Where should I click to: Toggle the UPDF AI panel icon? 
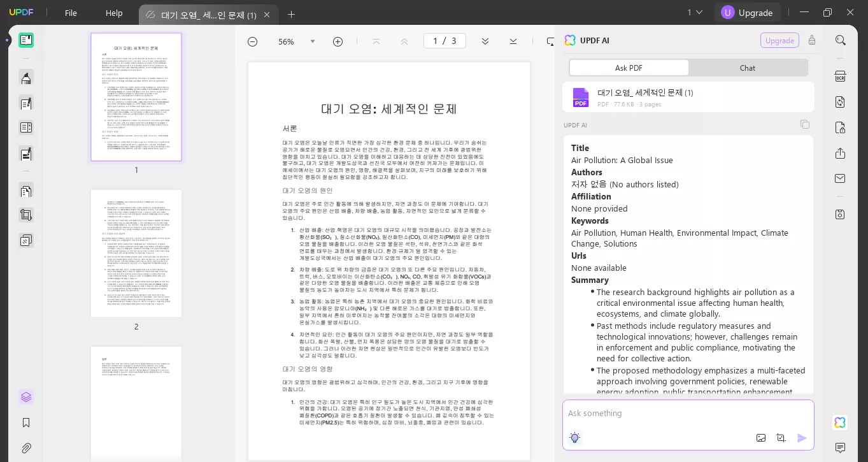point(841,422)
